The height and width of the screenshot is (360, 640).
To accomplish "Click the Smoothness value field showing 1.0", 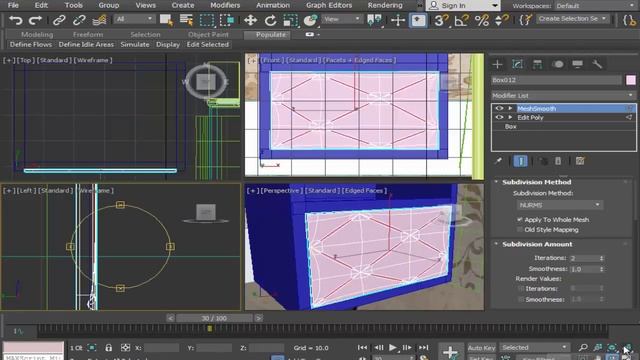I will pyautogui.click(x=584, y=269).
